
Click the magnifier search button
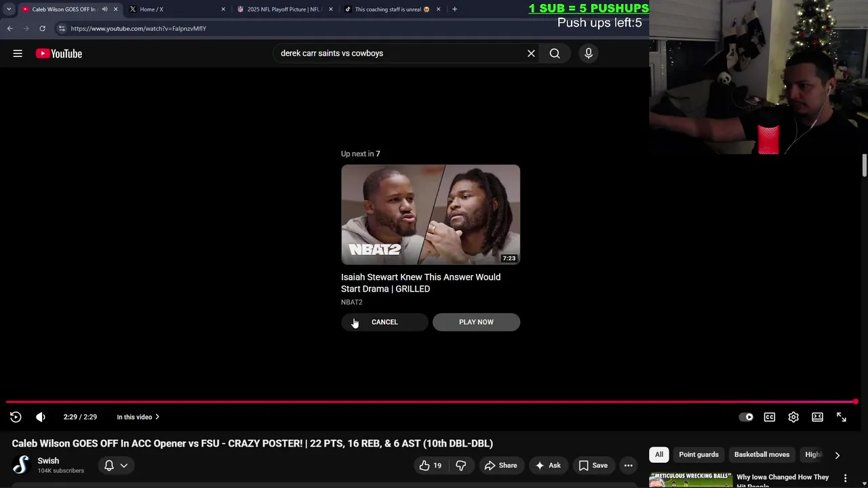555,54
